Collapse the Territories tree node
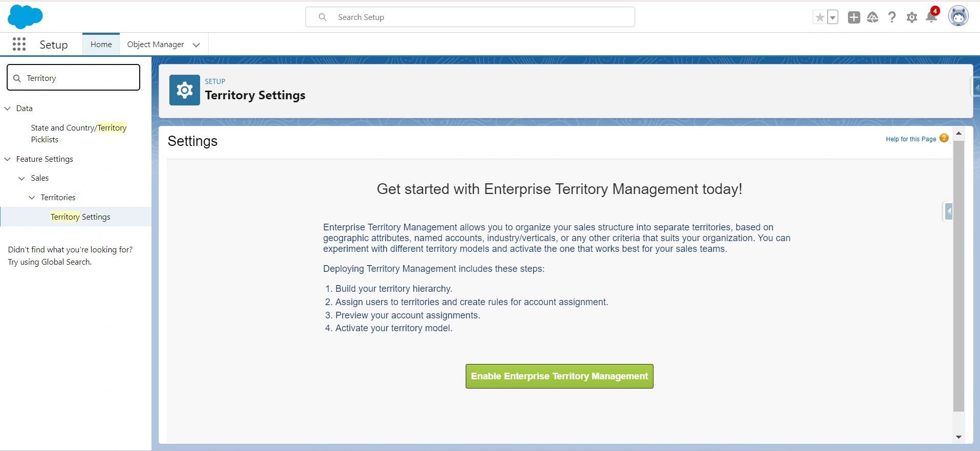Viewport: 980px width, 451px height. [32, 198]
